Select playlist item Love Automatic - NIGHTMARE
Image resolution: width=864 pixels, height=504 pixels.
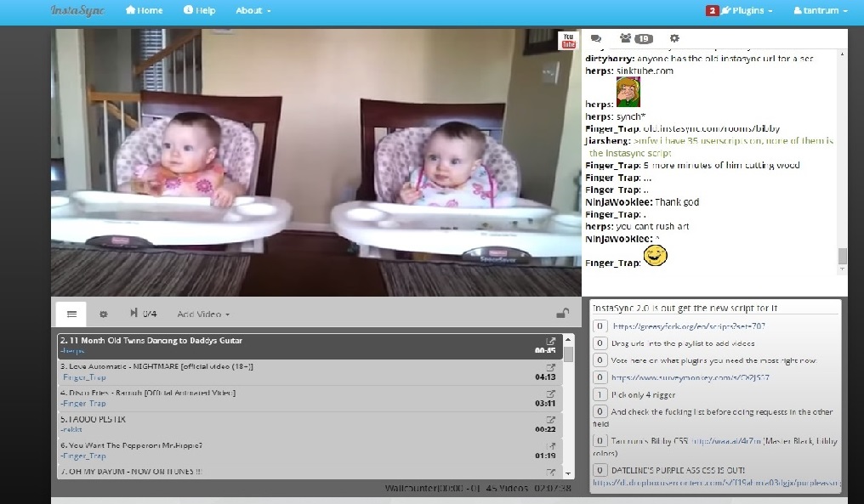coord(310,371)
